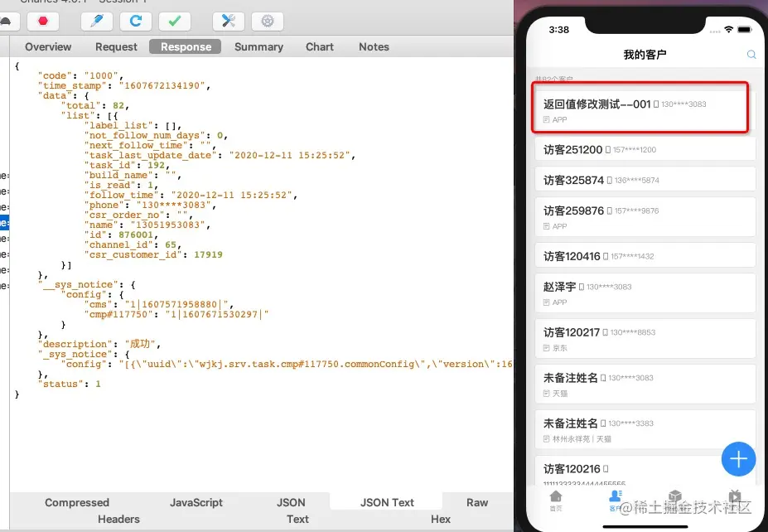Image resolution: width=768 pixels, height=532 pixels.
Task: Select the JSON Text view tab
Action: coord(387,503)
